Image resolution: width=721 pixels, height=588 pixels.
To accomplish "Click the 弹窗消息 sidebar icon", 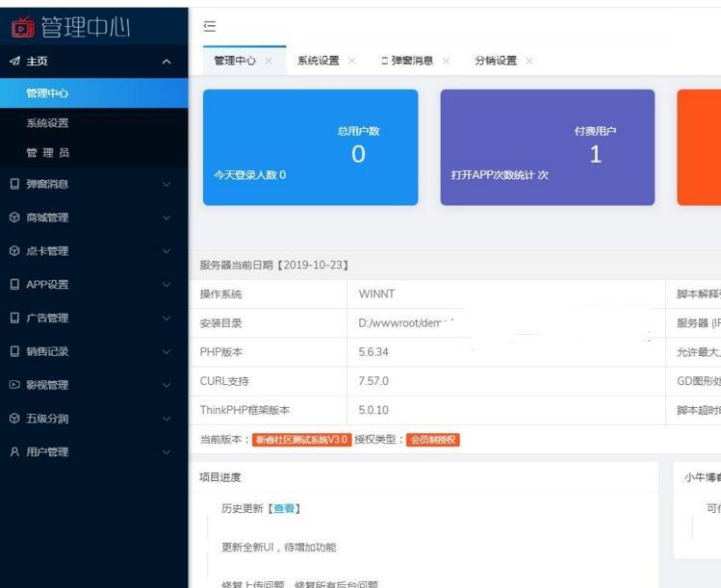I will [x=14, y=184].
